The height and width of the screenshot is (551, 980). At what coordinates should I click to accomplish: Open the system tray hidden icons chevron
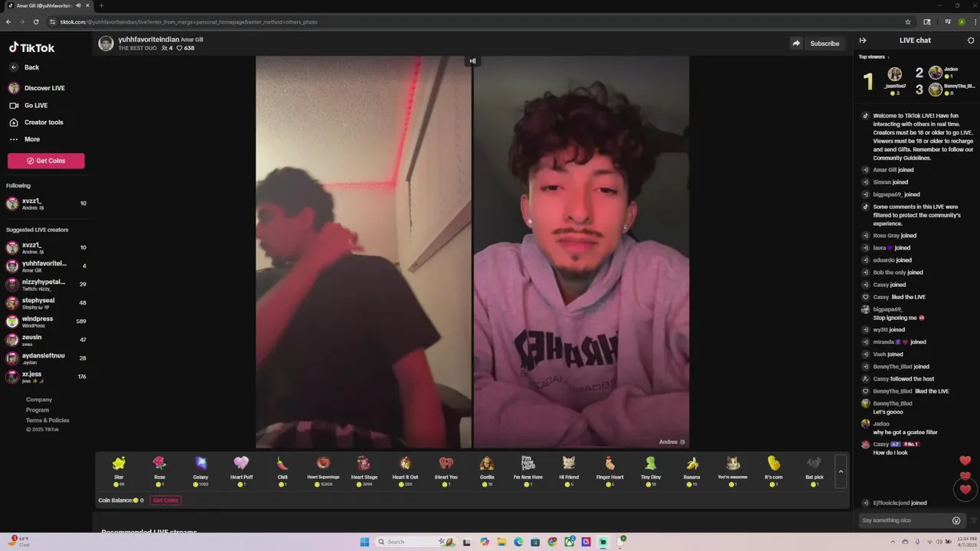893,542
